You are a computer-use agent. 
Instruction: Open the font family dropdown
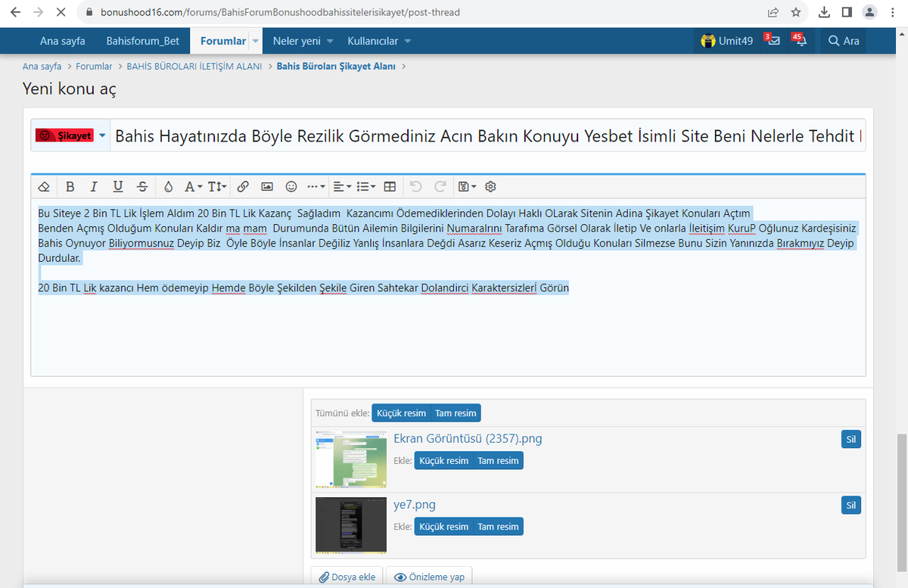(194, 186)
